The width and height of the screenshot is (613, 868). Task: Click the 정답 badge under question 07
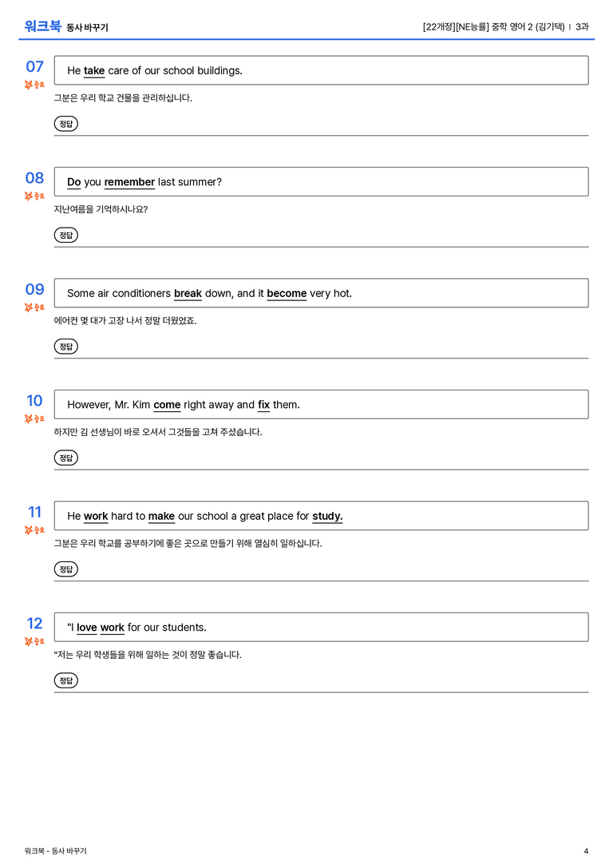point(65,124)
